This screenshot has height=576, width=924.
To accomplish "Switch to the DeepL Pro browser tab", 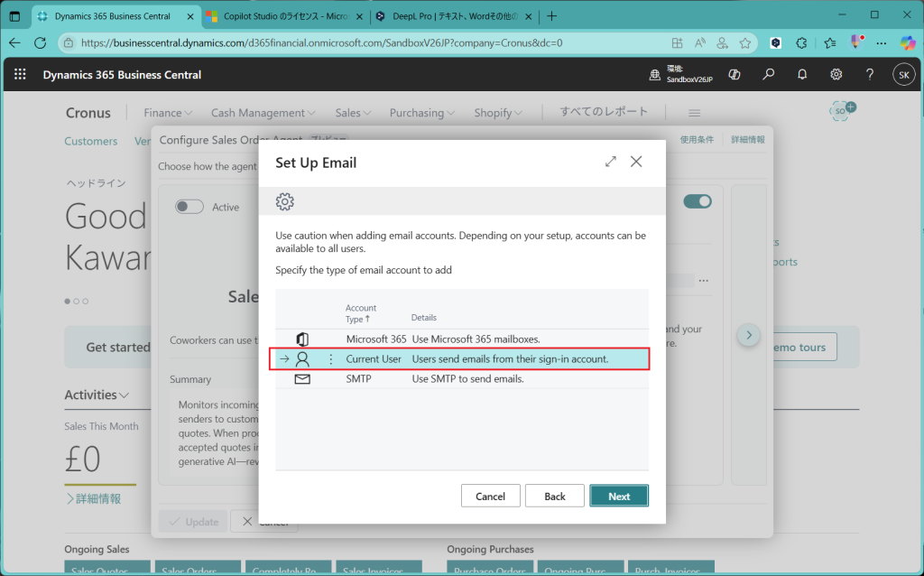I will 455,16.
